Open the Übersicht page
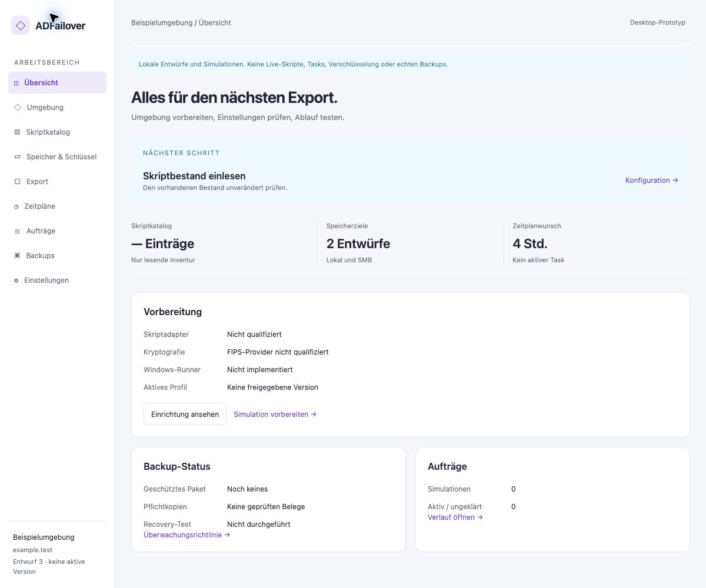The height and width of the screenshot is (588, 706). pos(57,83)
